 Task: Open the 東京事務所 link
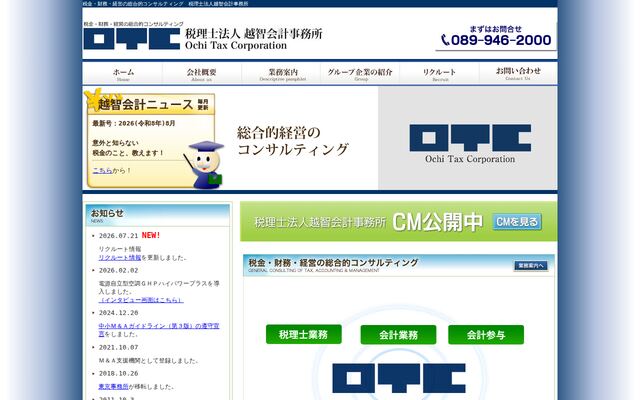(113, 386)
